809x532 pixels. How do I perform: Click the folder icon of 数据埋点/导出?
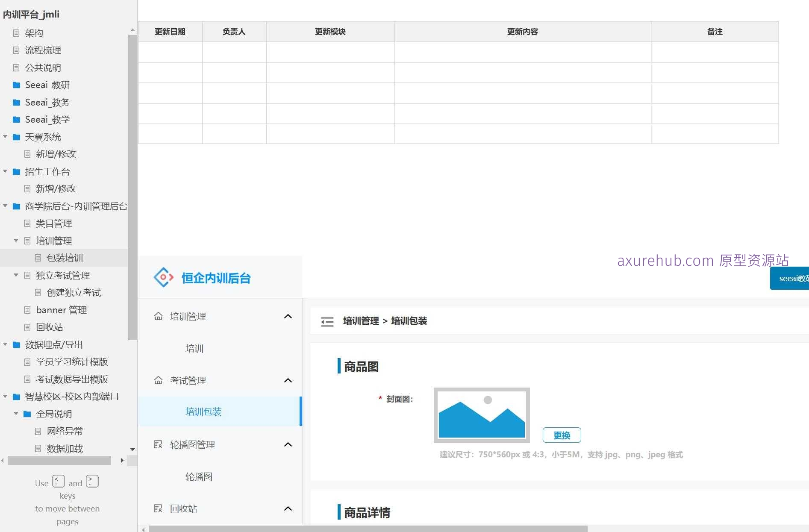pyautogui.click(x=17, y=345)
